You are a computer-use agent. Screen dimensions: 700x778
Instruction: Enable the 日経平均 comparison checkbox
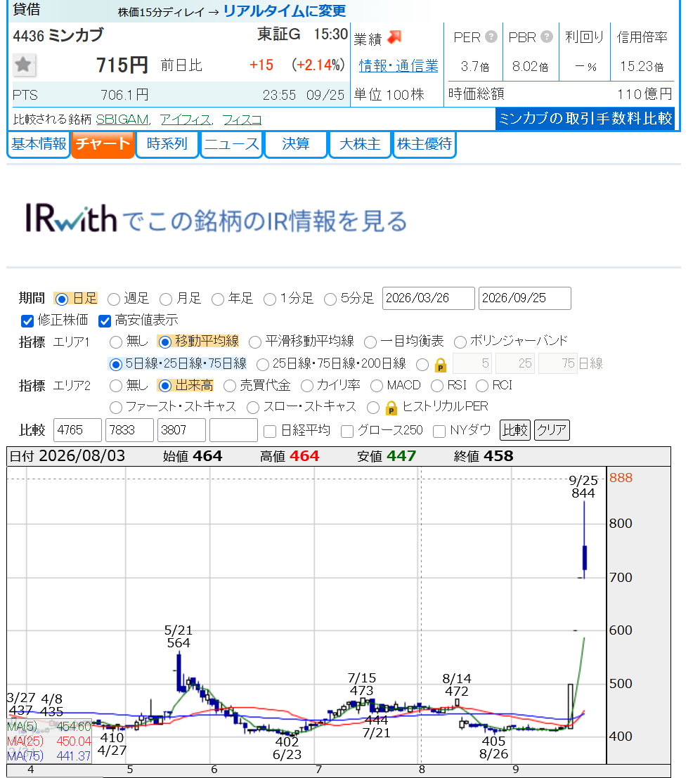coord(270,432)
